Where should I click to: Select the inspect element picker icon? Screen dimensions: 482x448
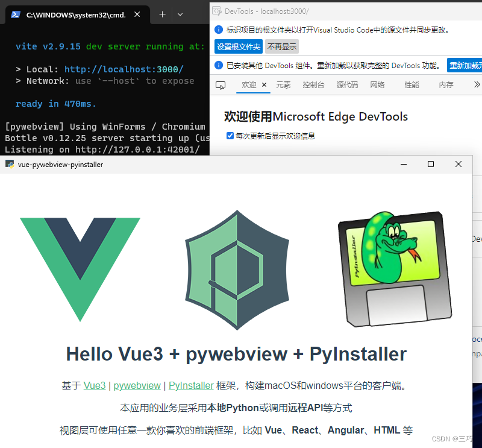click(x=221, y=85)
